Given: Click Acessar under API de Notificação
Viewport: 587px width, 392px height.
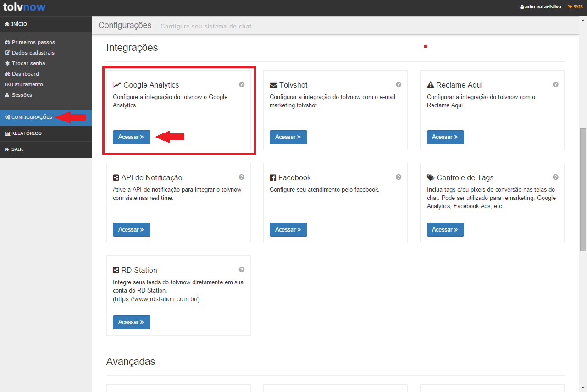Looking at the screenshot, I should tap(132, 230).
